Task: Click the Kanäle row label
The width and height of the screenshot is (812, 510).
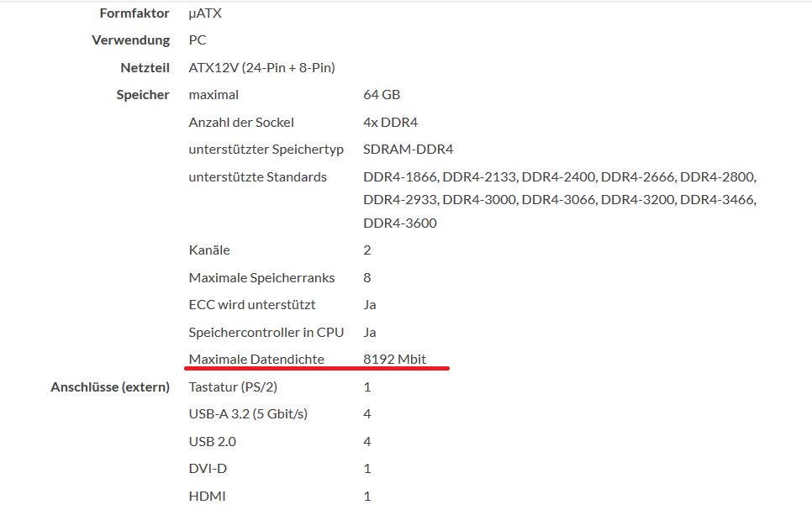Action: tap(209, 250)
